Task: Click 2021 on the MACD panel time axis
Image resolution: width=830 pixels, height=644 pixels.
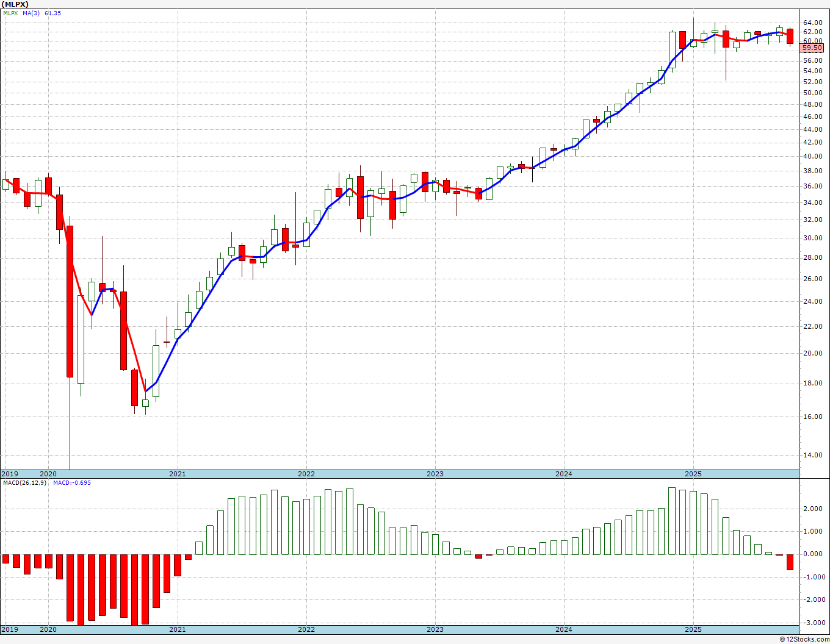Action: click(x=177, y=629)
